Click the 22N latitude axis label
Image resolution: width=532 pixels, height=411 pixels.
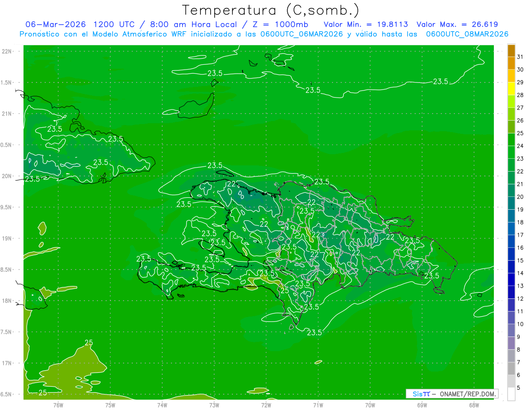point(8,51)
